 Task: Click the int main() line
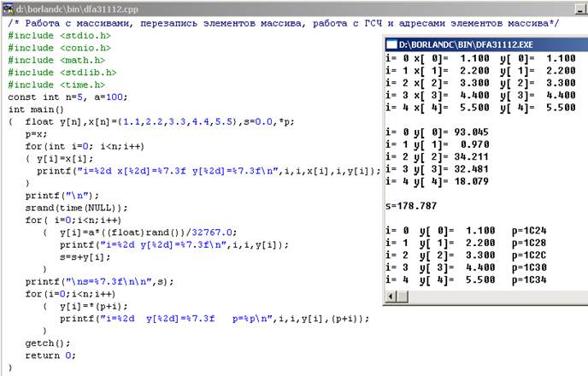(36, 109)
